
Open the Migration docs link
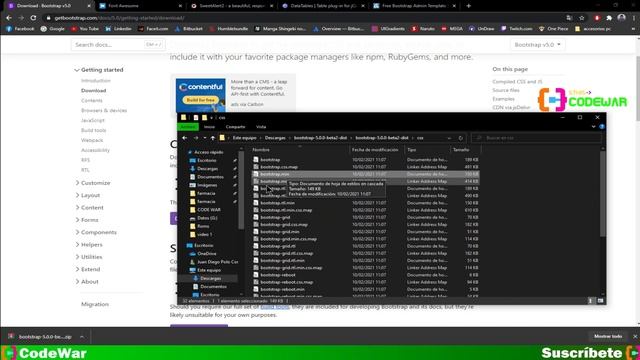pos(95,304)
